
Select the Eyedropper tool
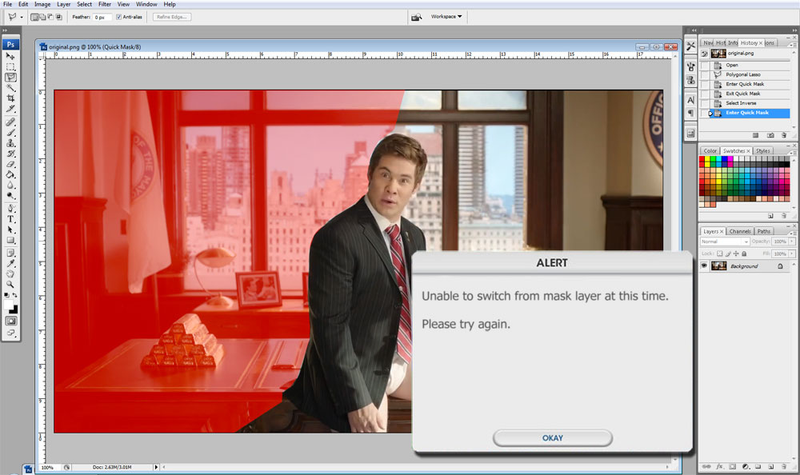(11, 263)
